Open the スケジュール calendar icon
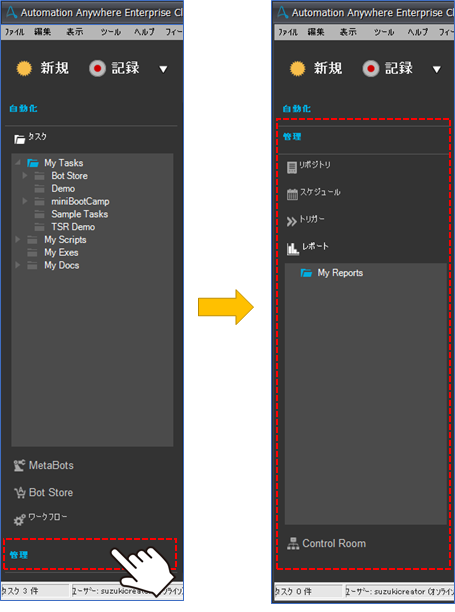 click(x=292, y=194)
